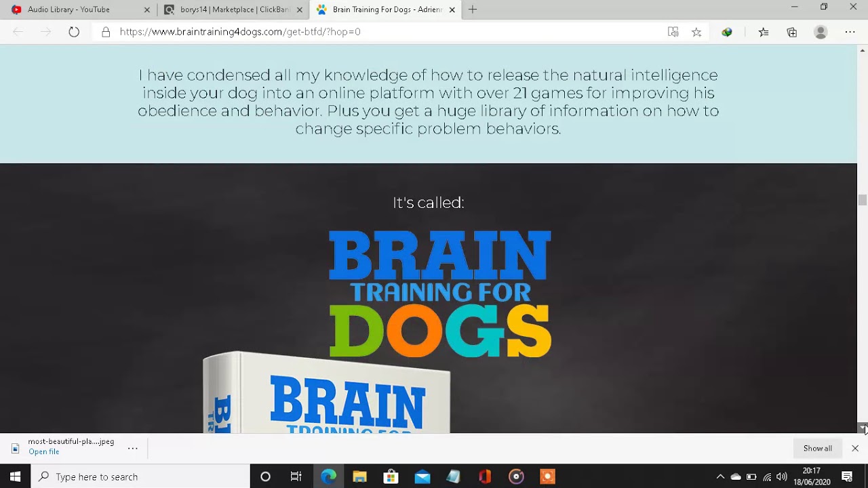Click the page scrollbar up arrow
Viewport: 868px width, 488px height.
[x=863, y=50]
